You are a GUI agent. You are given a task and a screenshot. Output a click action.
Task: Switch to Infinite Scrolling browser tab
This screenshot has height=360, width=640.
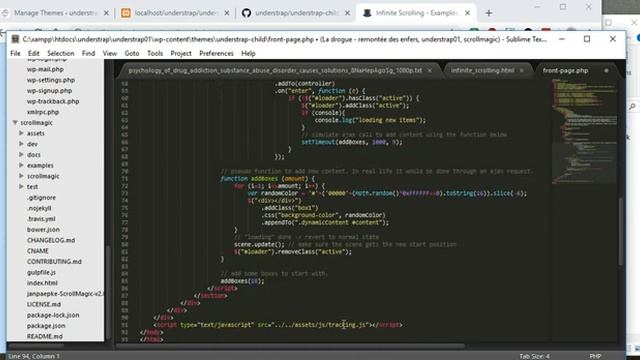[416, 13]
